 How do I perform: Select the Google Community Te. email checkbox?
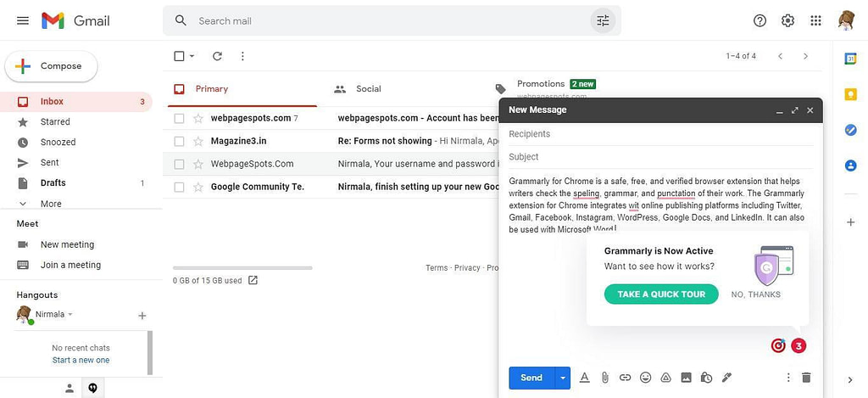click(179, 187)
